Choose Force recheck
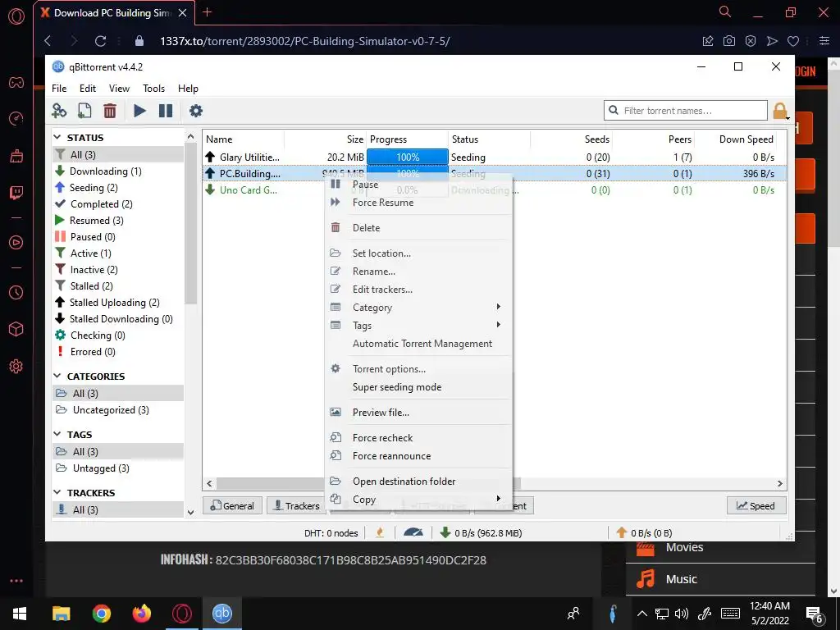The height and width of the screenshot is (630, 840). click(418, 438)
